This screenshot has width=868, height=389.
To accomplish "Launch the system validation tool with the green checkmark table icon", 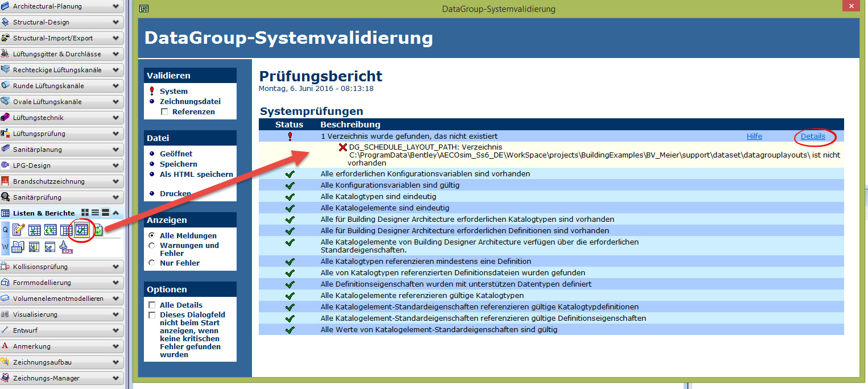I will [x=82, y=230].
